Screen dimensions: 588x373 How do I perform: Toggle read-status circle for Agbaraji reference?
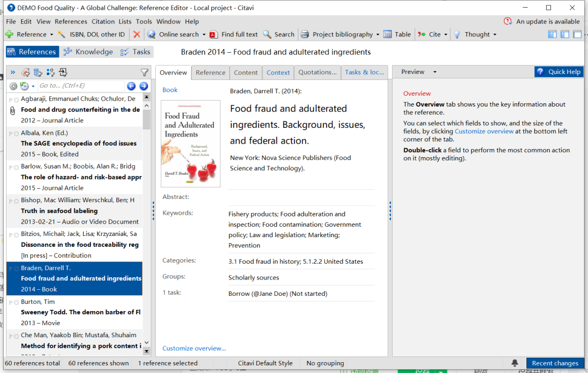16,100
